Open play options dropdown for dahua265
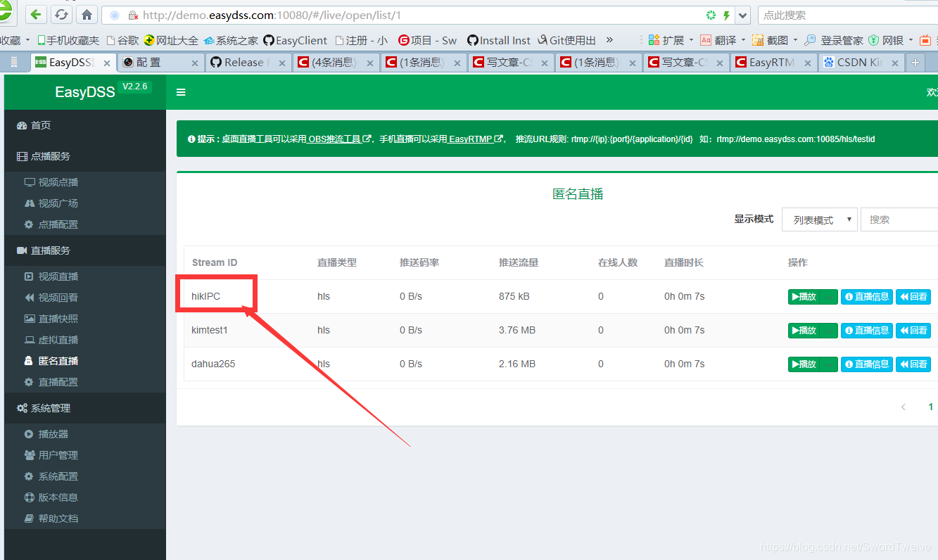Viewport: 938px width, 560px height. (x=829, y=364)
